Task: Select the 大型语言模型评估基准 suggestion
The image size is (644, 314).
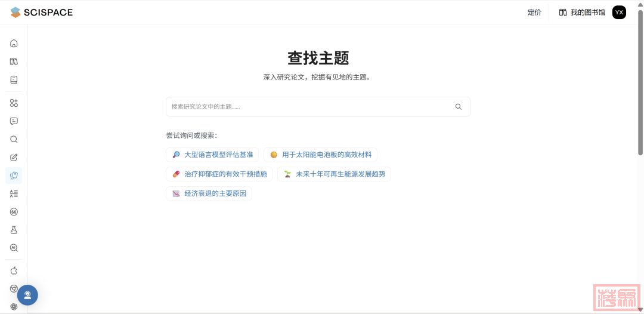Action: click(x=212, y=155)
